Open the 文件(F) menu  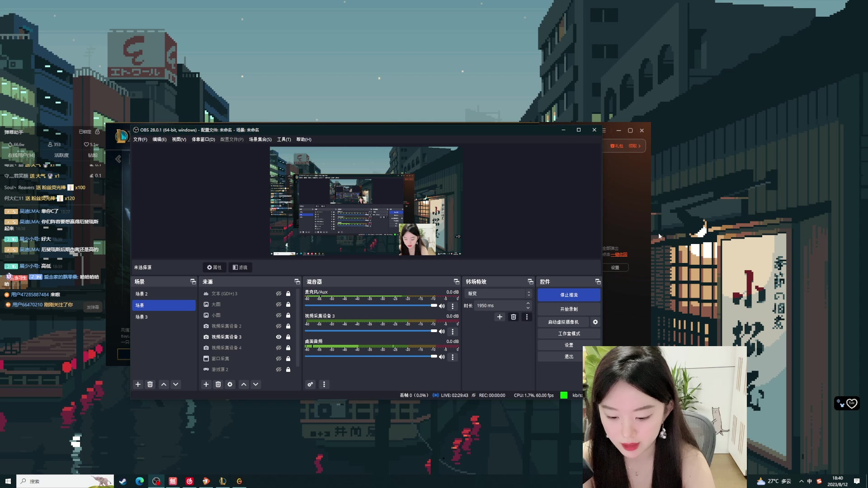point(140,140)
